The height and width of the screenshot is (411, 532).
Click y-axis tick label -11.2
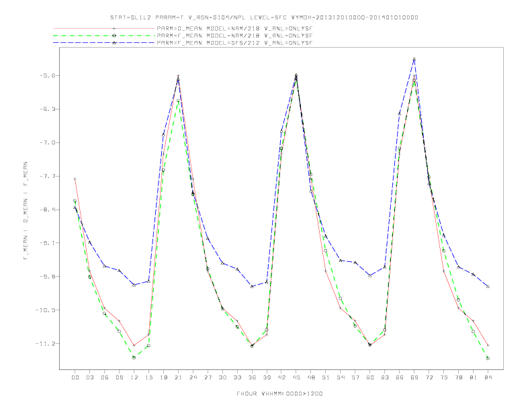45,344
